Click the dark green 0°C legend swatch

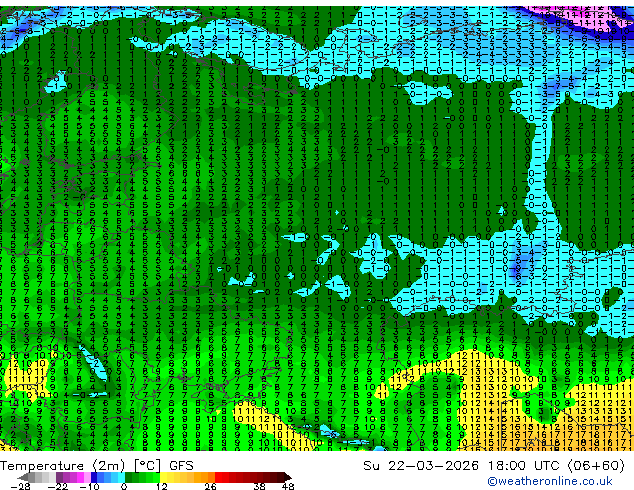point(129,477)
